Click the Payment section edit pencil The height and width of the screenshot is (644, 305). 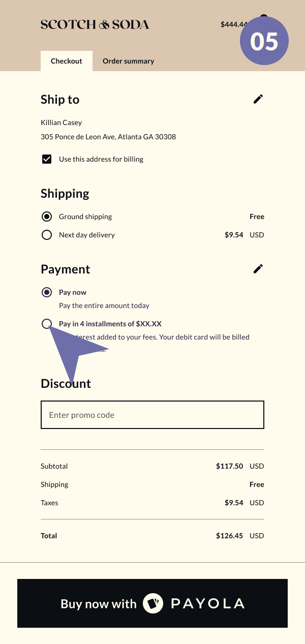[258, 269]
